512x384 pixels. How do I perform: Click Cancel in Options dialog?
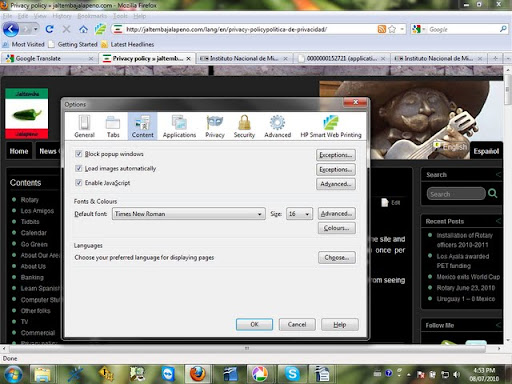[297, 324]
